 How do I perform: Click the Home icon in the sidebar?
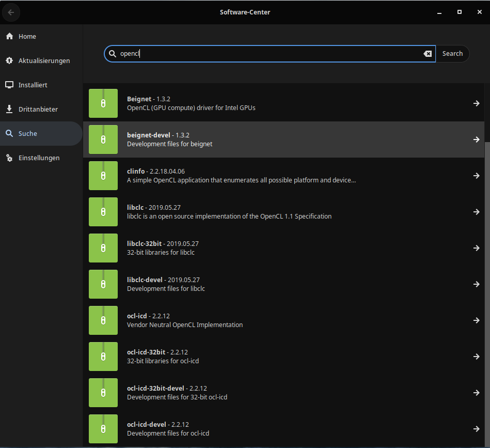point(9,36)
